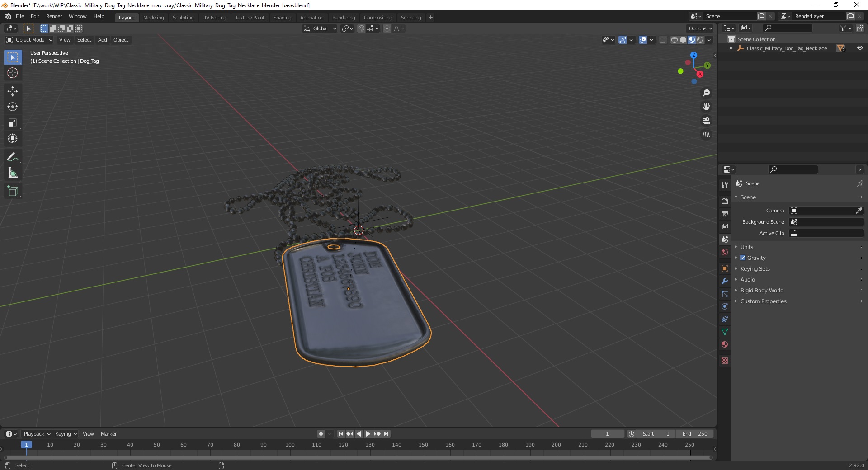Expand the Units panel
868x470 pixels.
(x=746, y=247)
